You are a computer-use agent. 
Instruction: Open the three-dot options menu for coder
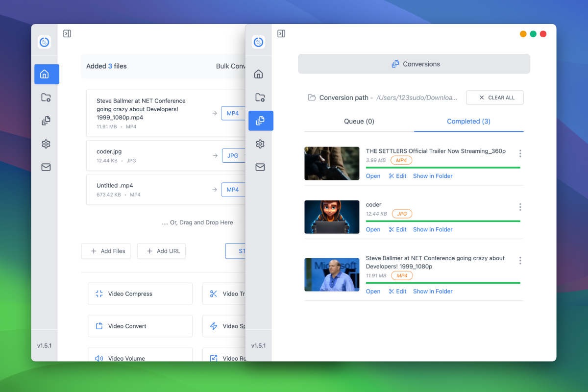click(520, 207)
